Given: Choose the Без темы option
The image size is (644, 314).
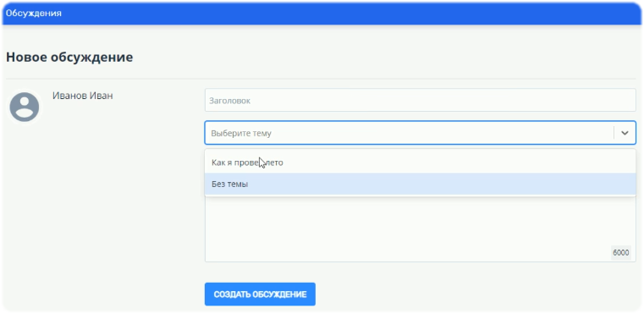Looking at the screenshot, I should [420, 185].
